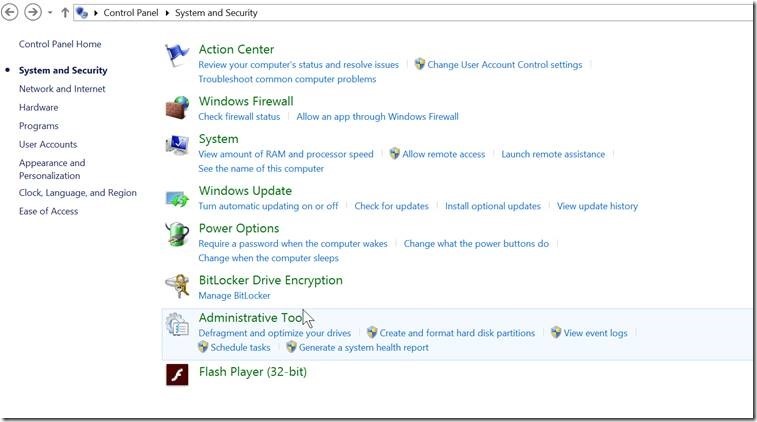Open the recent locations dropdown arrow
Image resolution: width=757 pixels, height=422 pixels.
coord(50,13)
